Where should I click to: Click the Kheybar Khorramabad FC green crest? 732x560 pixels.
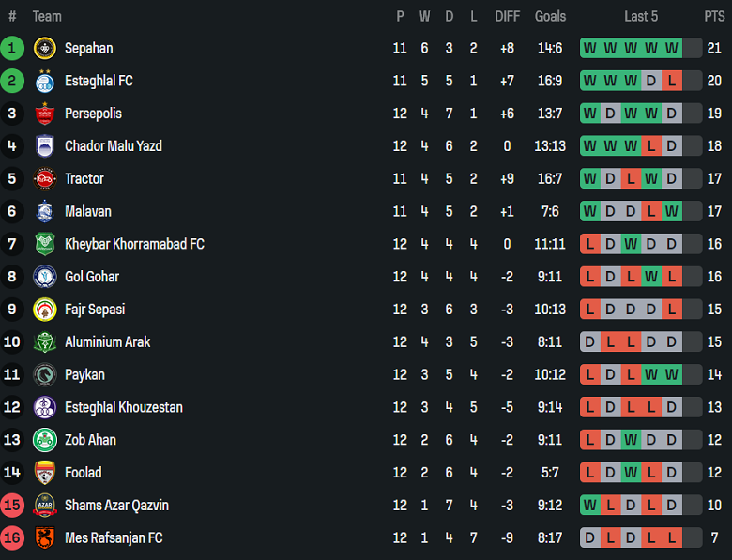click(x=44, y=244)
